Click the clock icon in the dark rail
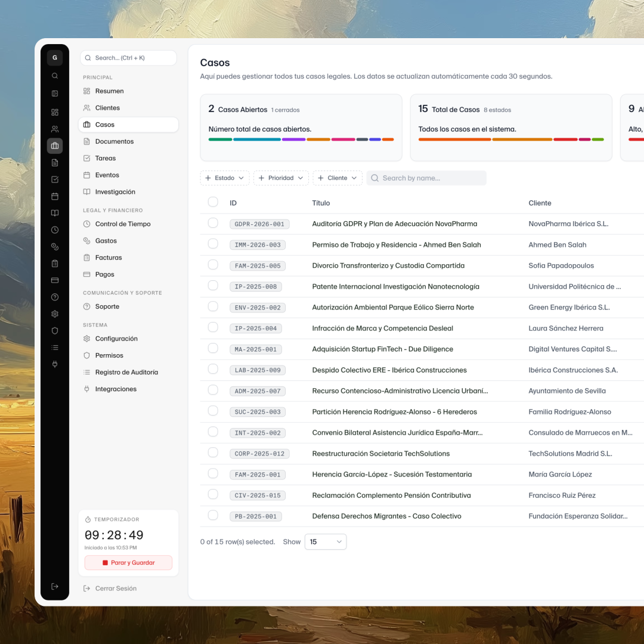Screen dimensions: 644x644 [55, 230]
